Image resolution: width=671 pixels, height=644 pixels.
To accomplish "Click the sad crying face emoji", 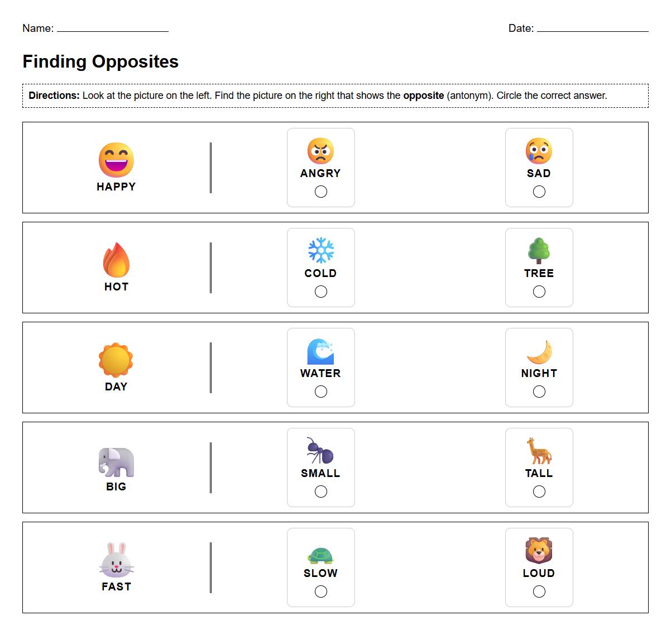I will pyautogui.click(x=539, y=151).
